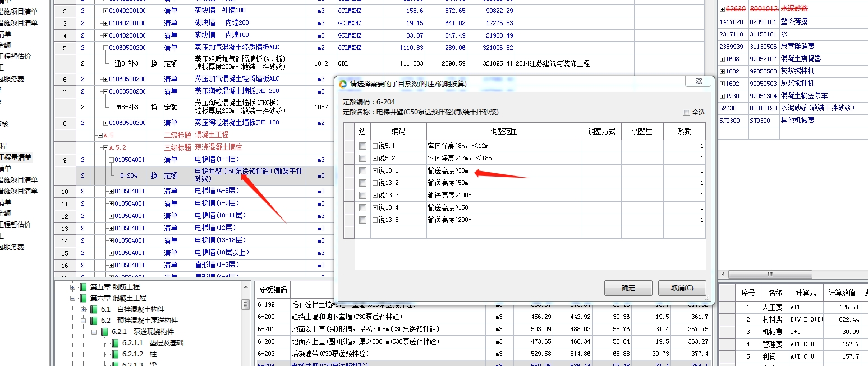Screen dimensions: 868x366
Task: Click the 调整范围 column header
Action: pyautogui.click(x=504, y=131)
